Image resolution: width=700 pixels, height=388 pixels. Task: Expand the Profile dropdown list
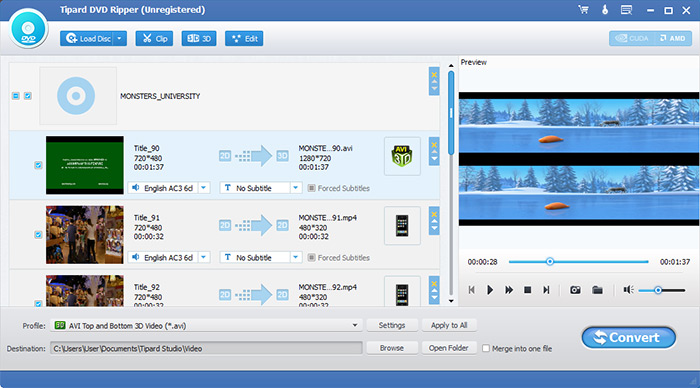(355, 325)
